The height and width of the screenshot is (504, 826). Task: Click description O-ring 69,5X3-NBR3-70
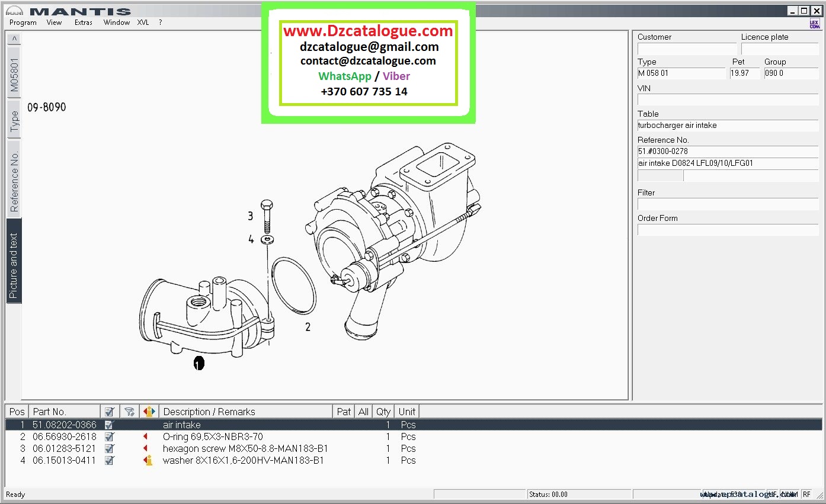[213, 436]
